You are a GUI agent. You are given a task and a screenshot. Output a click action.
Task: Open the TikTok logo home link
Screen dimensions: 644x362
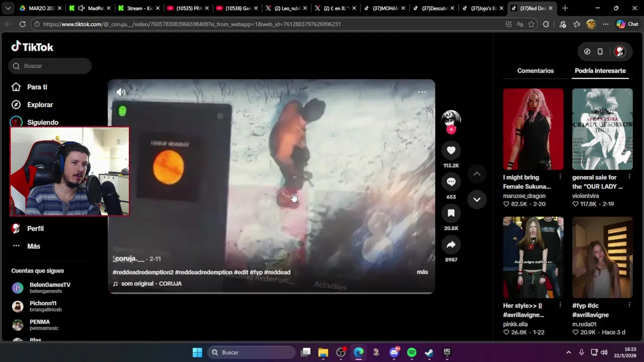click(32, 47)
